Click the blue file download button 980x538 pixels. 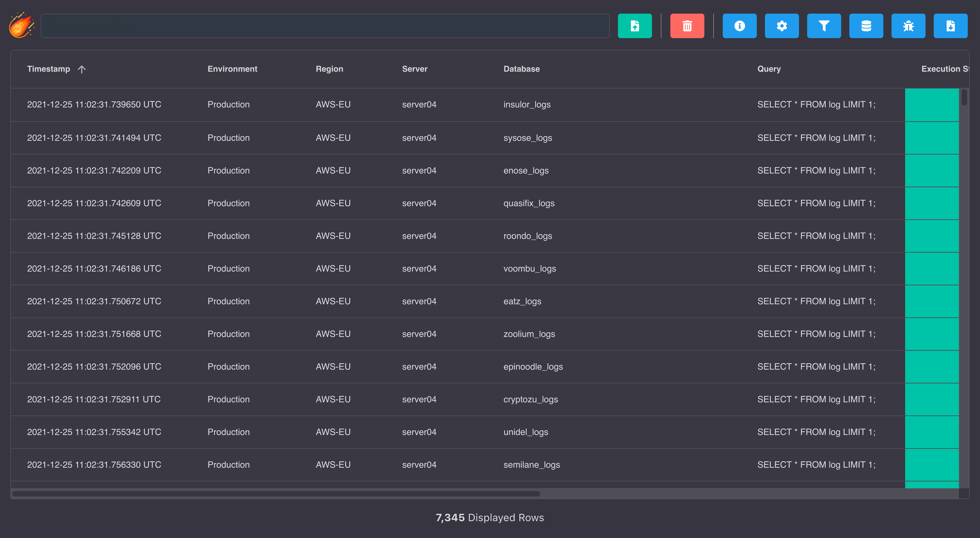coord(951,26)
